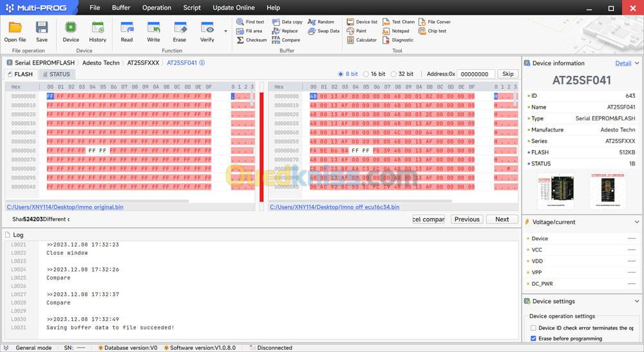Click the Read chip icon
This screenshot has height=352, width=644.
click(127, 28)
